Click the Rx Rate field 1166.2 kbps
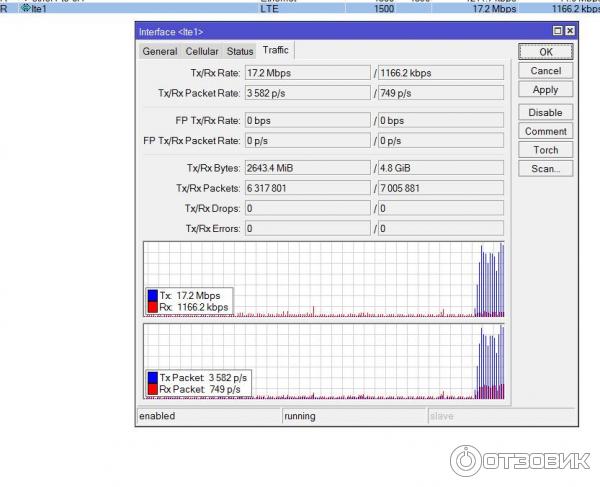Image resolution: width=600 pixels, height=487 pixels. (441, 73)
